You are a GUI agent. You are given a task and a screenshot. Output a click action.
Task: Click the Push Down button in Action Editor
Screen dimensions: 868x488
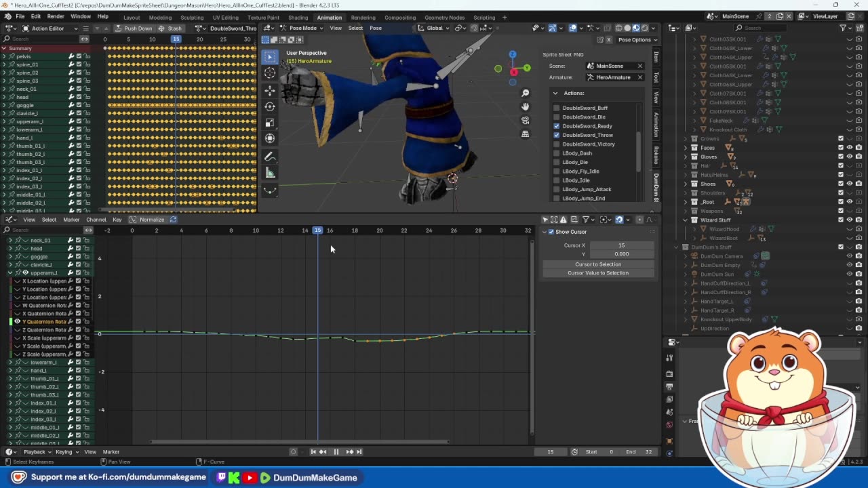click(134, 28)
